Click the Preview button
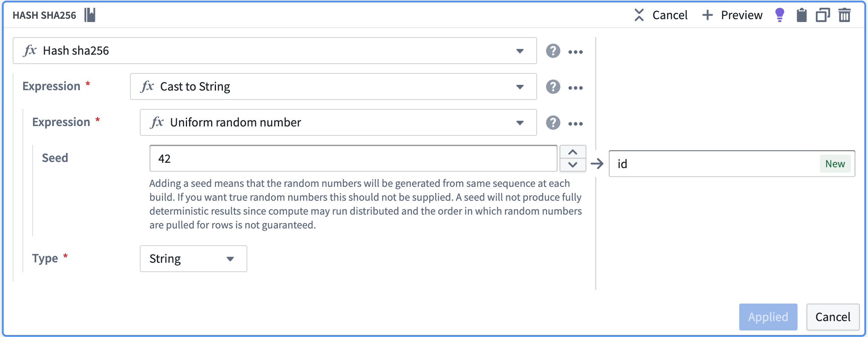Screen dimensions: 868x337 pos(732,15)
